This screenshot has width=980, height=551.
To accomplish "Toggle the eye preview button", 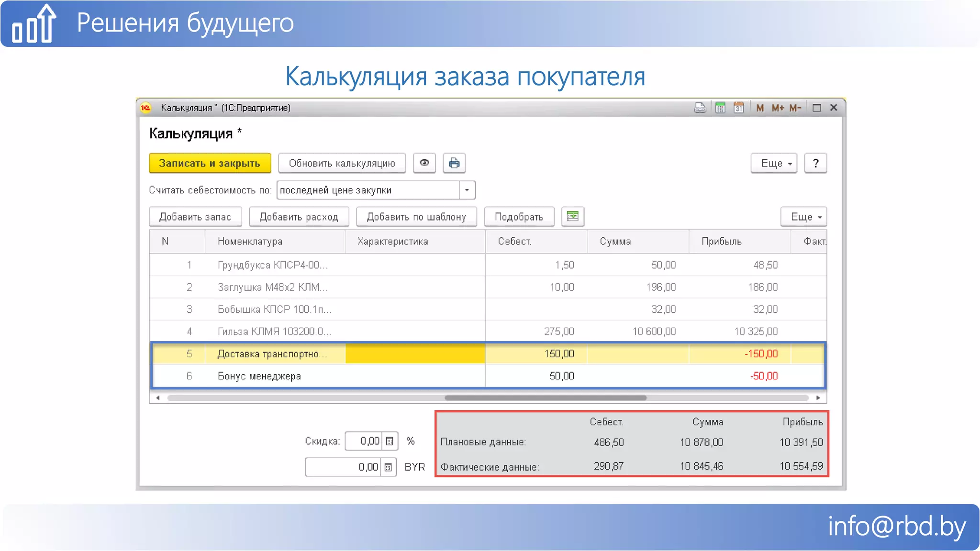I will tap(424, 163).
